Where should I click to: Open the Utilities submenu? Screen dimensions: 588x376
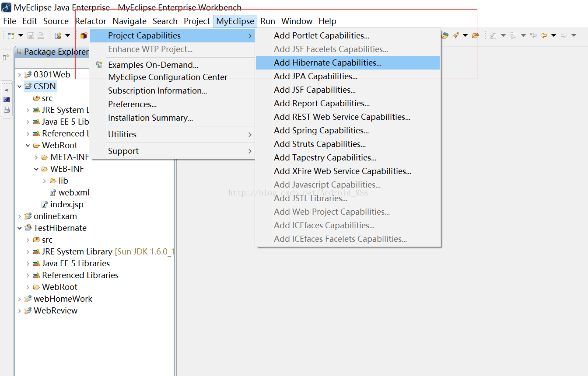[172, 134]
